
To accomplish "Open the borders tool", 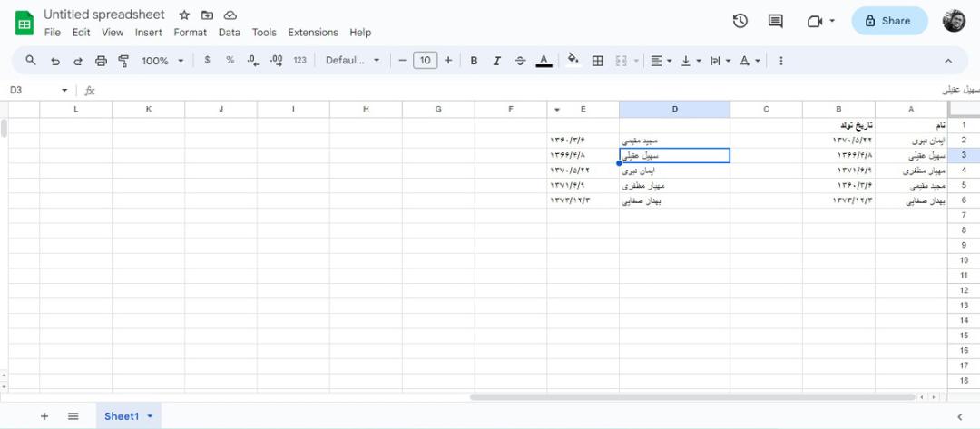I will [597, 61].
